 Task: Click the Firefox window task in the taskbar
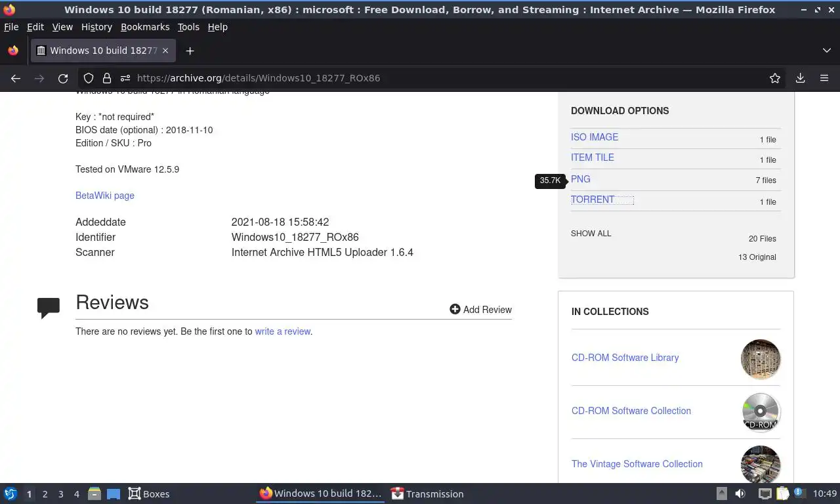tap(321, 493)
